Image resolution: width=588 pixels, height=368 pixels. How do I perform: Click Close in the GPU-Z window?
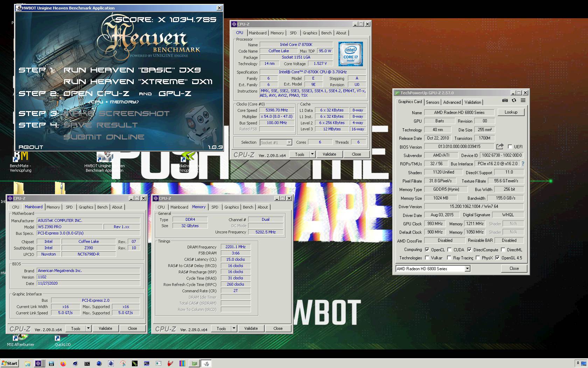(514, 268)
